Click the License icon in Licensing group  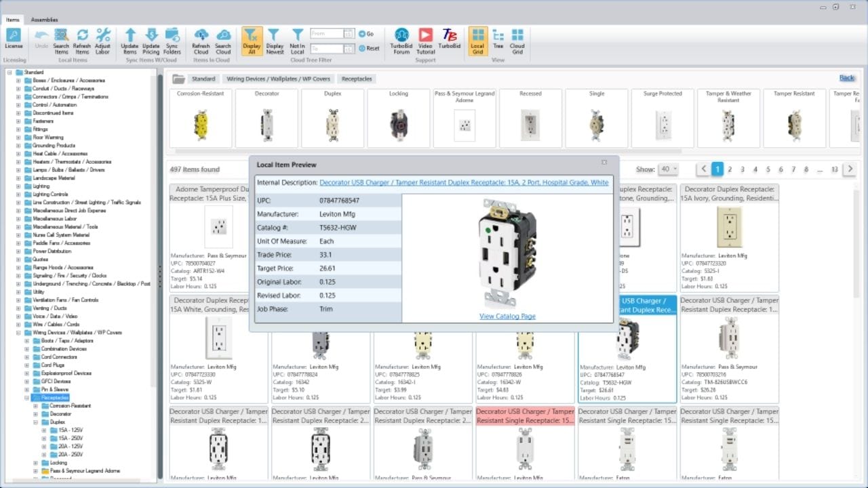14,41
